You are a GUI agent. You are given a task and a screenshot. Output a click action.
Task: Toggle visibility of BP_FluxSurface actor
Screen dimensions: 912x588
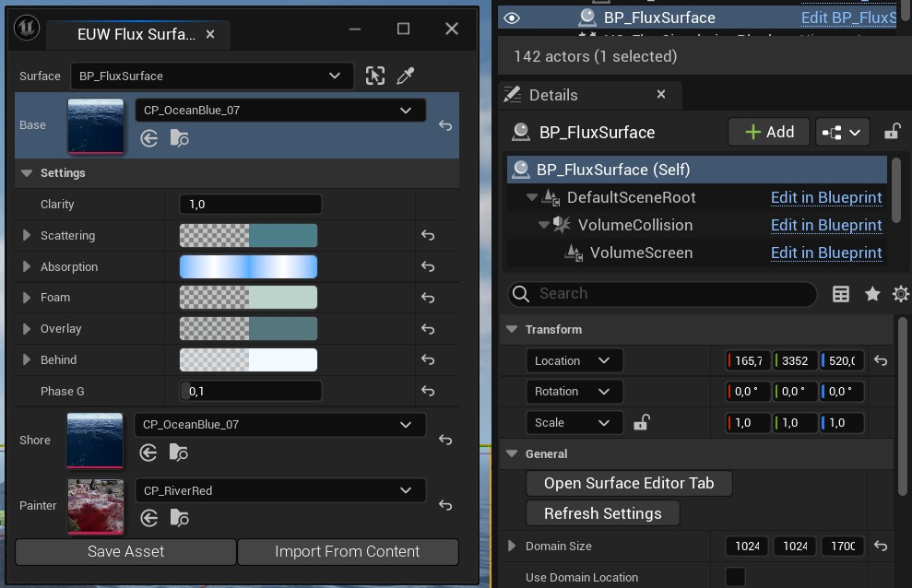[512, 18]
